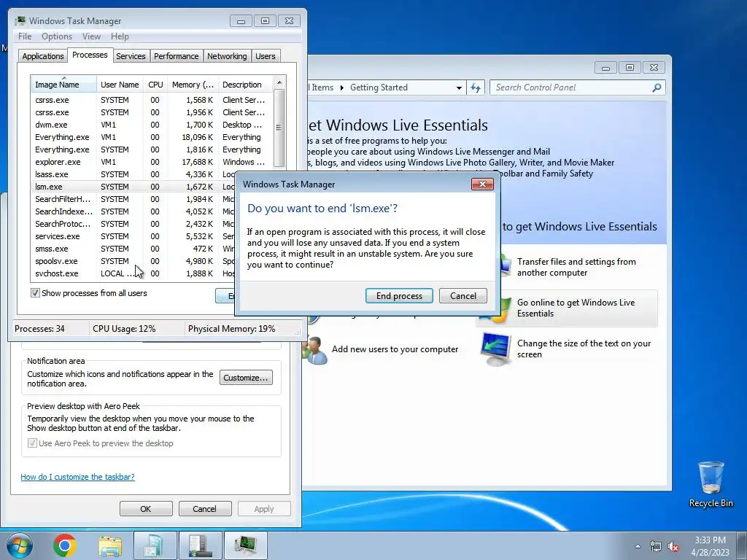This screenshot has height=560, width=747.
Task: Select lsass.exe process row
Action: pos(133,174)
